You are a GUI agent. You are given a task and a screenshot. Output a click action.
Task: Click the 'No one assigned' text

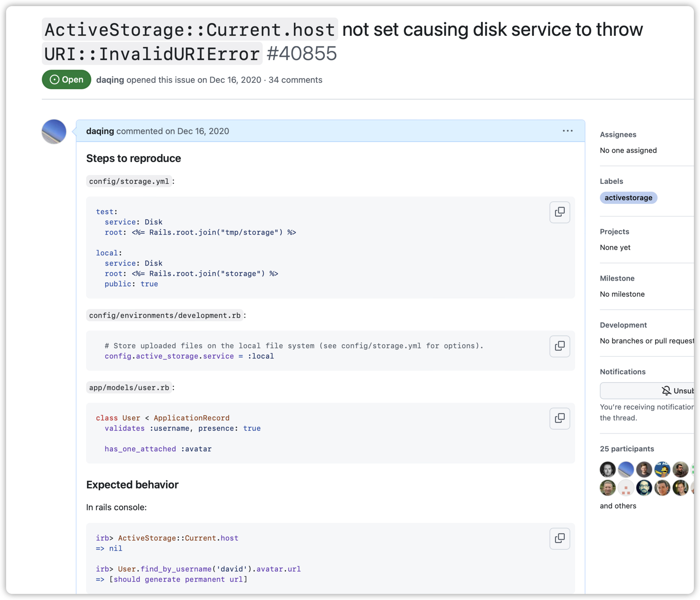(628, 150)
